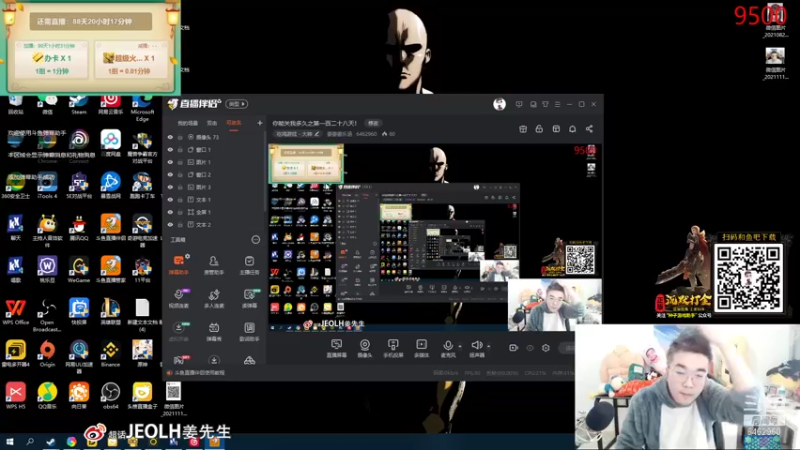Image resolution: width=800 pixels, height=450 pixels.
Task: Select the 全屏 1 source row
Action: pyautogui.click(x=214, y=212)
